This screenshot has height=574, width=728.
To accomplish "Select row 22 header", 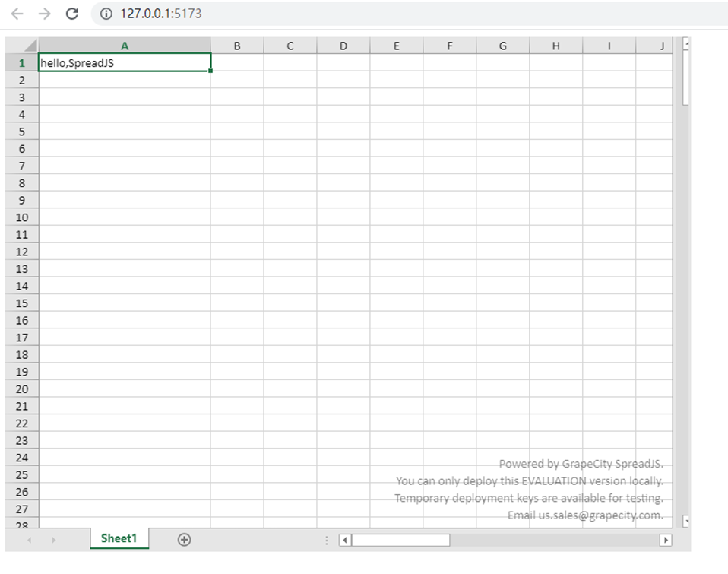I will 22,423.
